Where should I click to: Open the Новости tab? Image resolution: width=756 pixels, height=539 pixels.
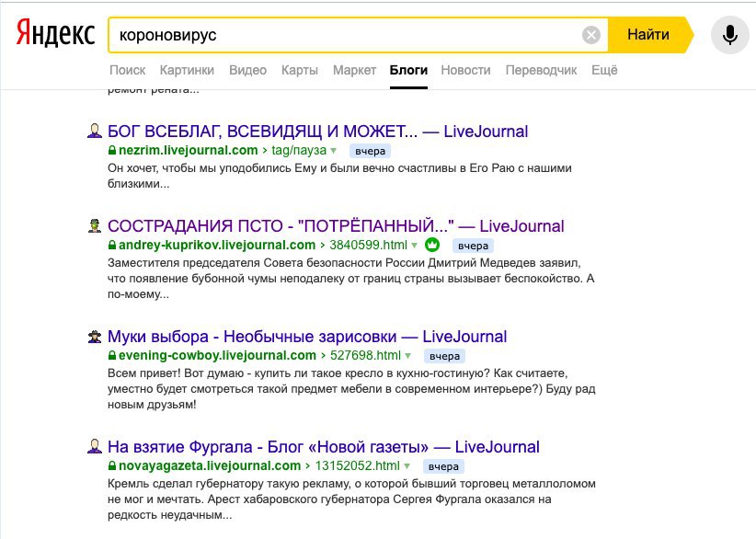pyautogui.click(x=465, y=70)
